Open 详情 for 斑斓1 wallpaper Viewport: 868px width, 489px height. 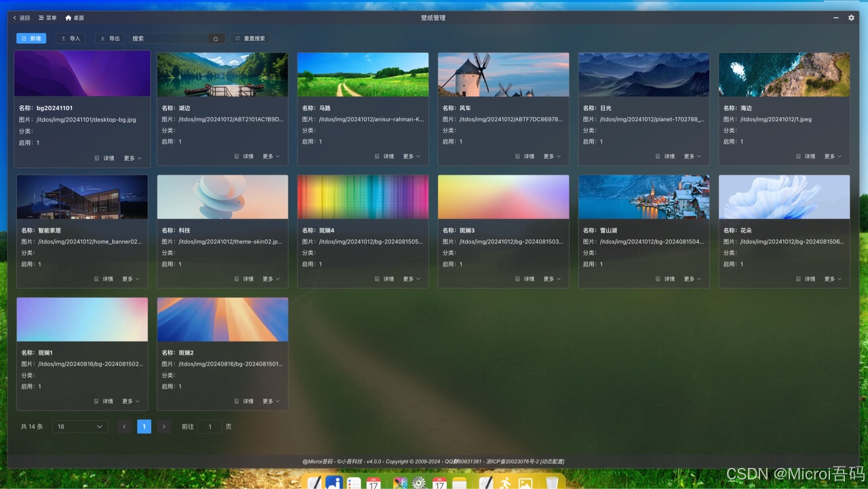[x=104, y=402]
